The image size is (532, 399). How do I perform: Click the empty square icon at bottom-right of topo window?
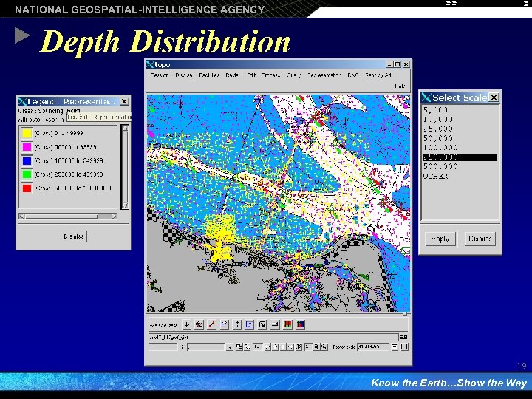point(404,347)
